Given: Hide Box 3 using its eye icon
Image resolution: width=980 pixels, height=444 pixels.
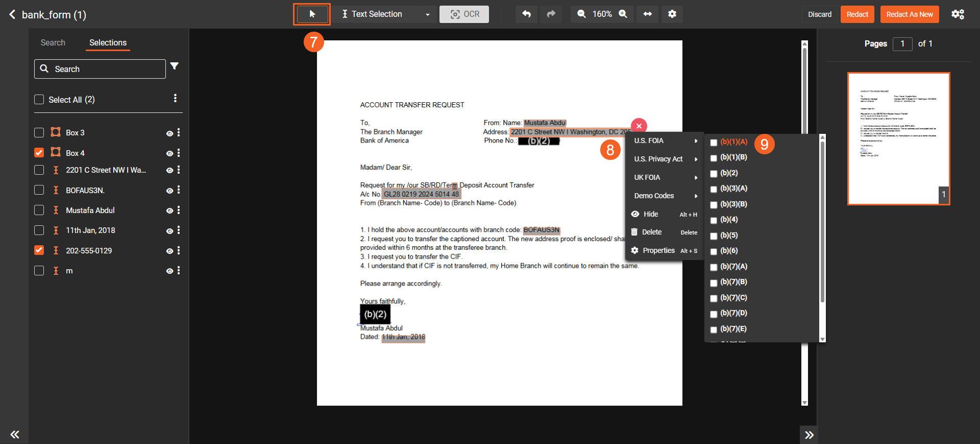Looking at the screenshot, I should click(x=169, y=133).
